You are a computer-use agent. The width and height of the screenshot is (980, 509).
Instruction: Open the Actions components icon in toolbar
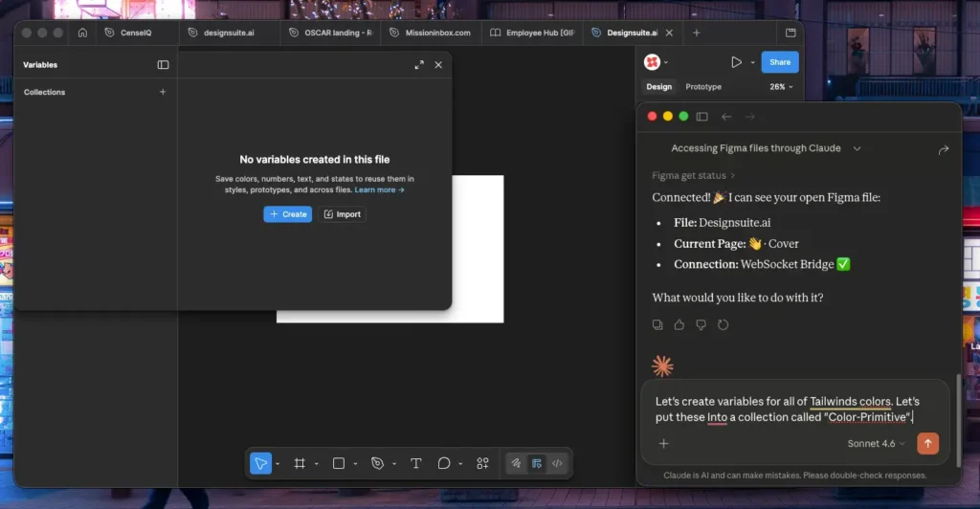(482, 463)
